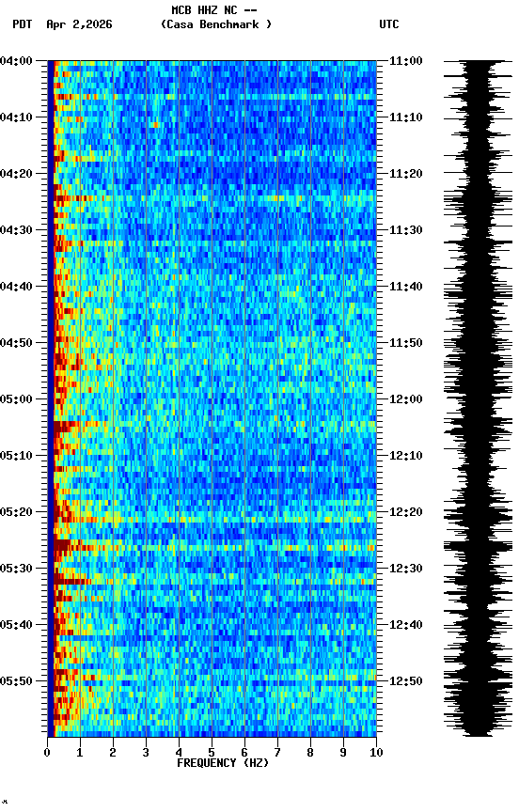Click the '04:40' PDT time label

click(16, 287)
